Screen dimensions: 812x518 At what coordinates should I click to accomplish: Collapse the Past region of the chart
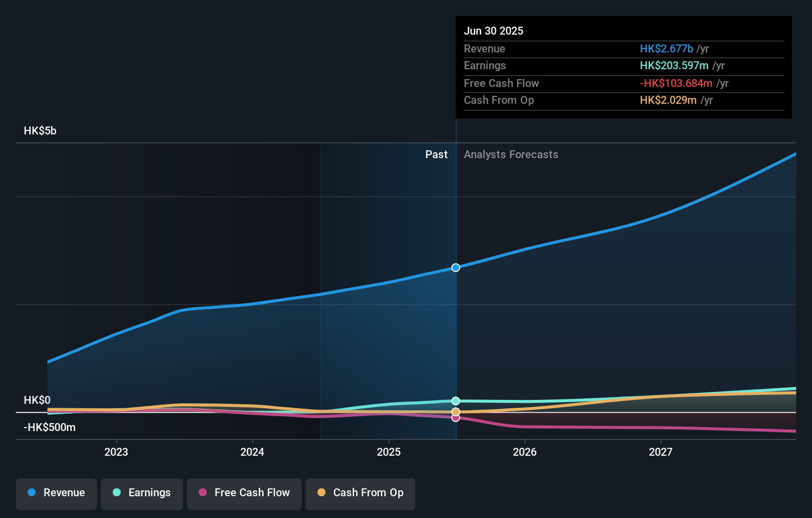(436, 154)
